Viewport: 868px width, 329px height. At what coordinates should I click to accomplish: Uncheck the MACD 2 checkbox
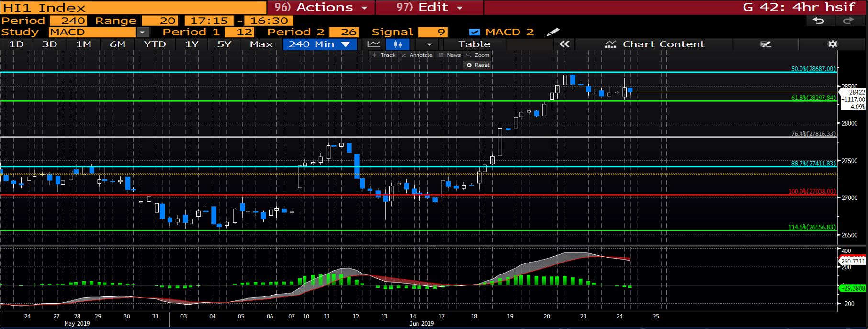pos(474,32)
